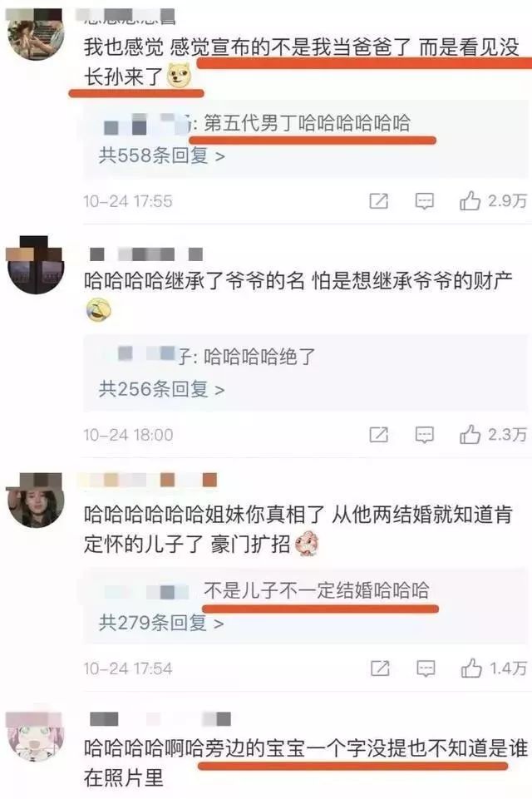
Task: Open the second commenter's dark avatar
Action: [35, 264]
